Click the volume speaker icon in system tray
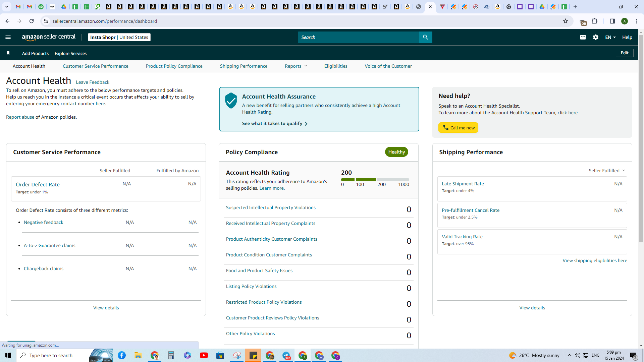The height and width of the screenshot is (362, 644). pos(577,355)
